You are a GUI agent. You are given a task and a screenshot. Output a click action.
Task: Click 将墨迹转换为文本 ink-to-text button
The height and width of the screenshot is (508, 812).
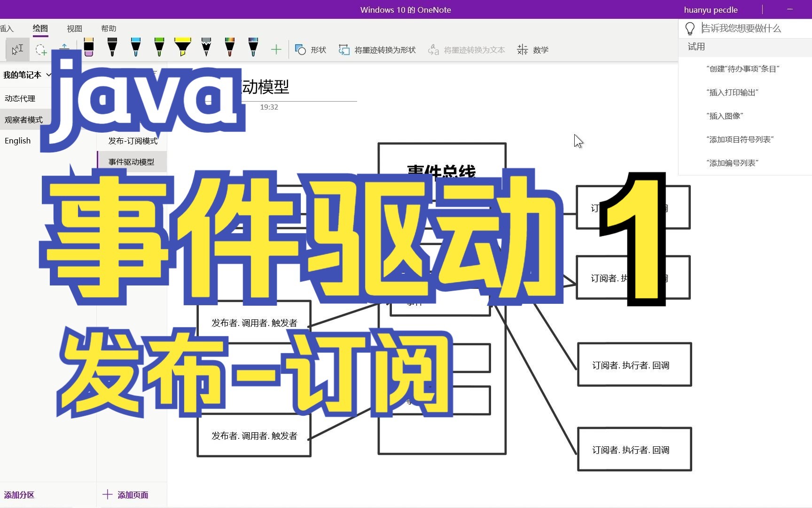(467, 50)
